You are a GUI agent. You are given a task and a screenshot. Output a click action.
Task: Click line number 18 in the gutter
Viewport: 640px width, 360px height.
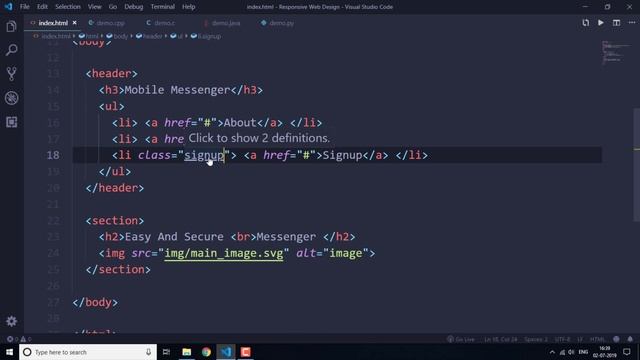coord(53,155)
